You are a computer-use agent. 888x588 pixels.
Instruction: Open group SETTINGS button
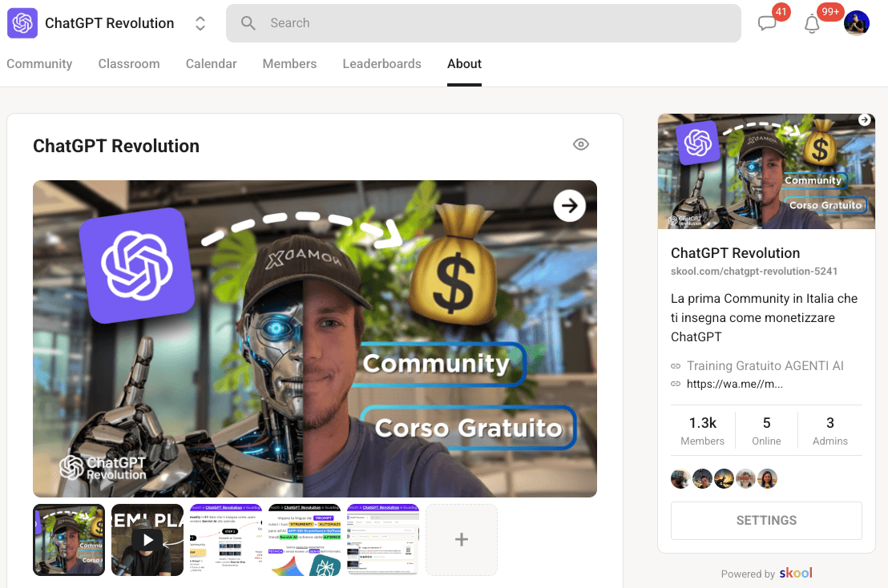tap(766, 521)
